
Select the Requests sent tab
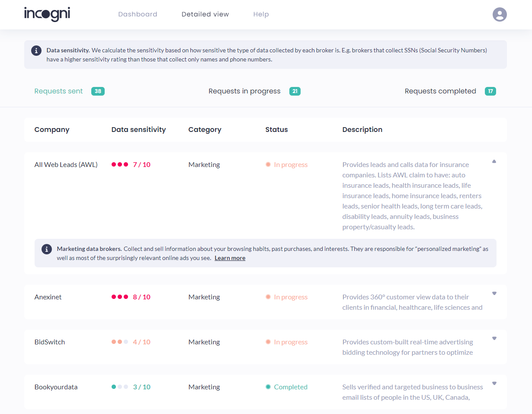tap(59, 91)
